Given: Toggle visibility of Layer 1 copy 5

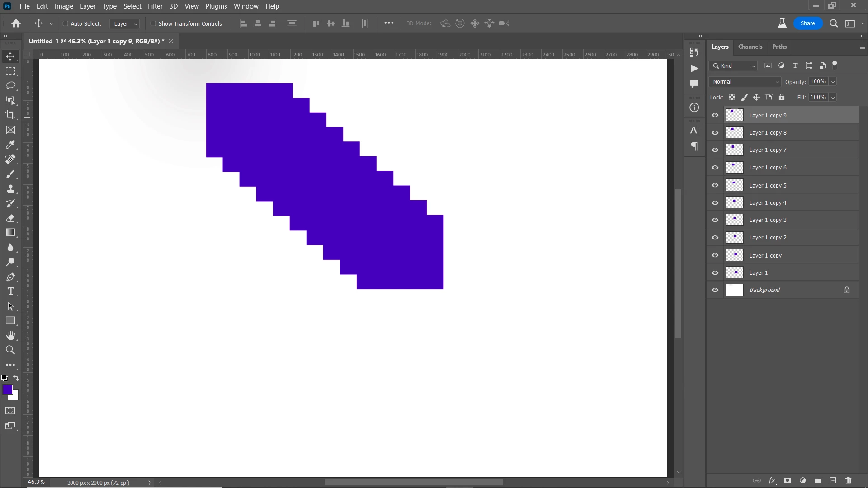Looking at the screenshot, I should 715,185.
